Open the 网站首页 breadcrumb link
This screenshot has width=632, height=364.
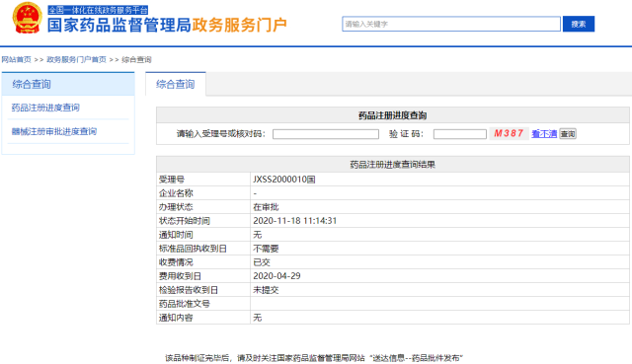coord(16,59)
